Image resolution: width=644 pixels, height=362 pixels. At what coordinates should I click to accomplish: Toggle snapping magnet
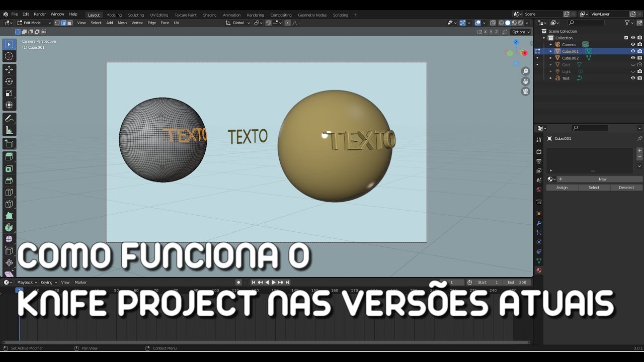pos(269,23)
